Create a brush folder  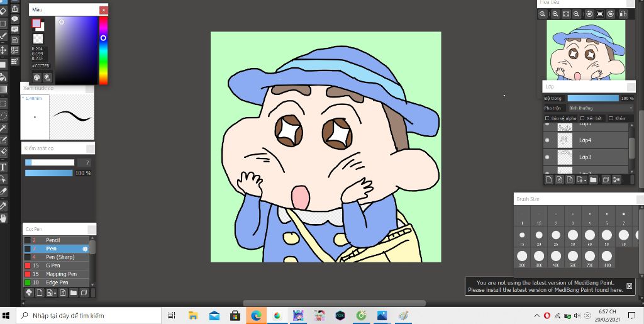tap(73, 293)
